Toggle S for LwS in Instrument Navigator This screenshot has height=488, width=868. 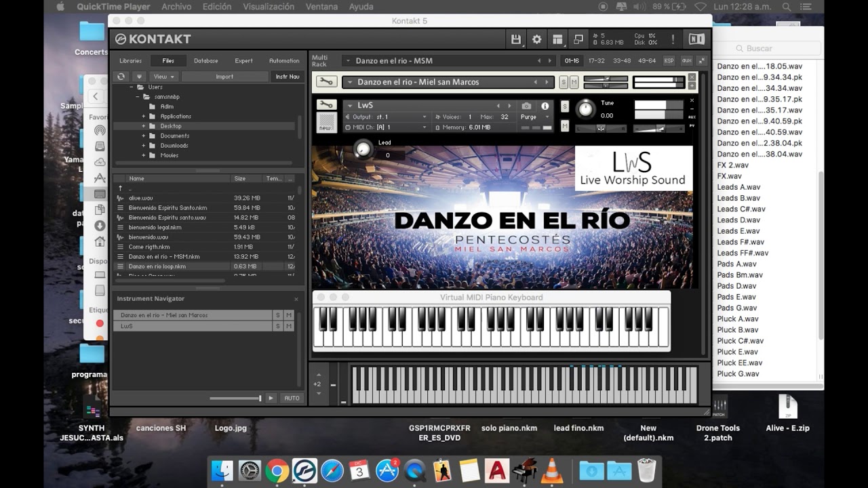click(x=277, y=326)
